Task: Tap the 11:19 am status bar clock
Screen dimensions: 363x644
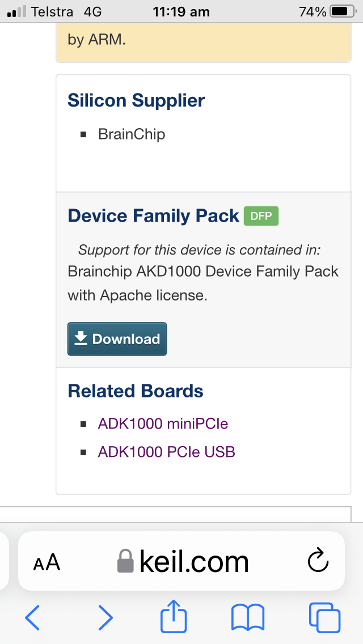Action: tap(181, 11)
